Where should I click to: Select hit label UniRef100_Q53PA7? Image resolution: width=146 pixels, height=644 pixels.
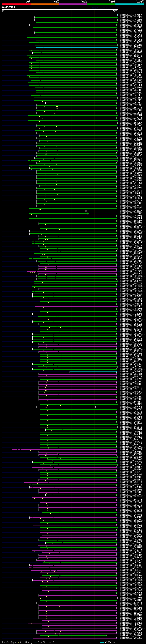(x=131, y=80)
